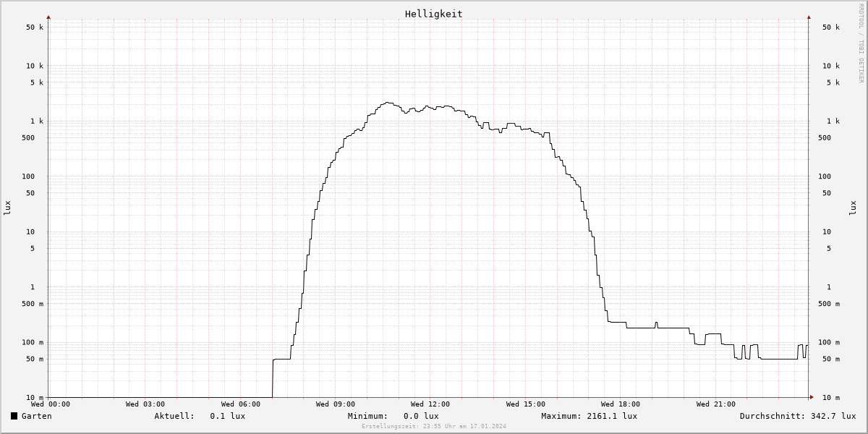Screen dimensions: 868x434
Task: Select the "Wed 21:00" time axis label
Action: [716, 404]
